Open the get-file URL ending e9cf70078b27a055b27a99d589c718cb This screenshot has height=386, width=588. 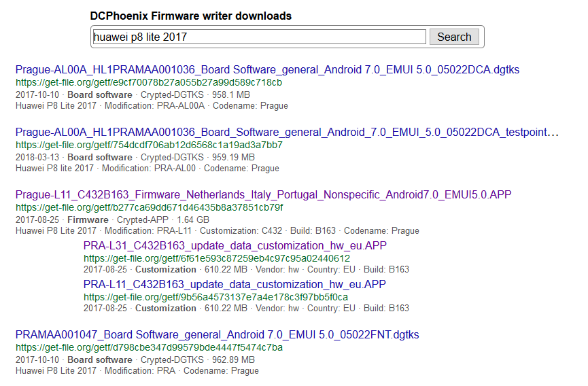click(149, 82)
